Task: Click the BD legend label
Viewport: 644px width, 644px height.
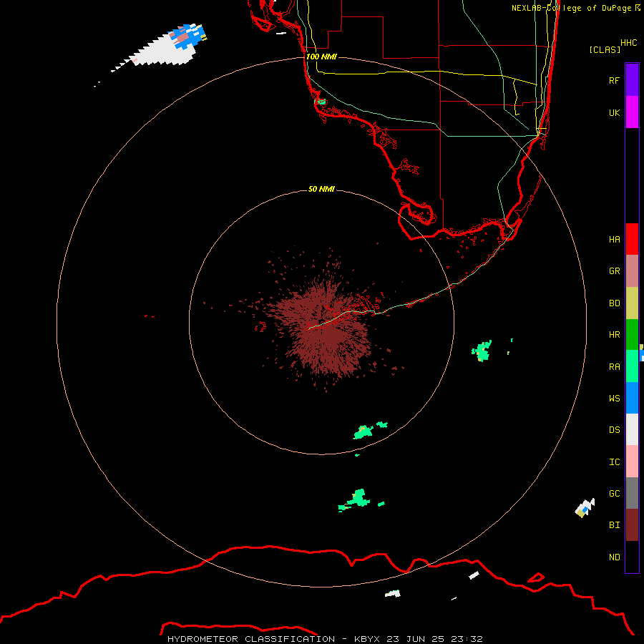Action: 614,303
